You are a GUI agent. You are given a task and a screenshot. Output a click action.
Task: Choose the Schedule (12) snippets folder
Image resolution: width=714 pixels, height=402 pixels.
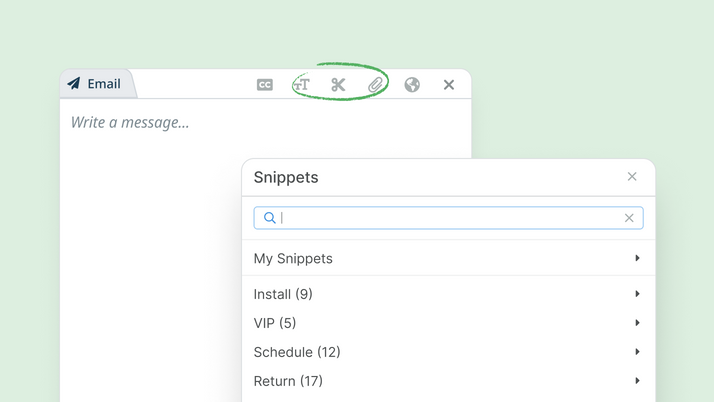click(448, 352)
